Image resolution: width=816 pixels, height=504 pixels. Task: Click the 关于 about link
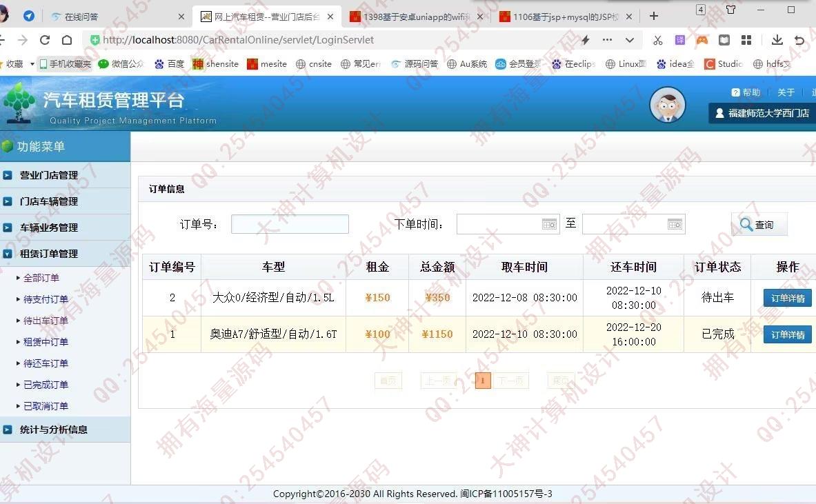[786, 92]
